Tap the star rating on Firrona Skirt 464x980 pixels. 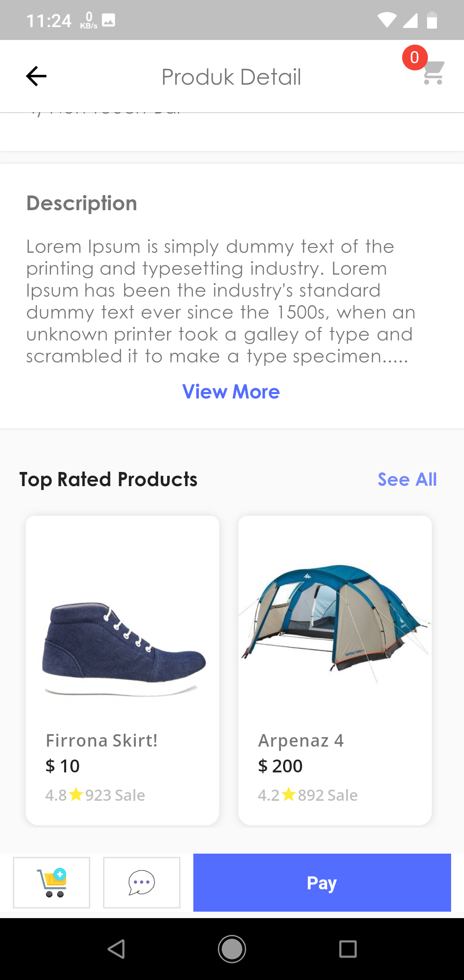coord(76,794)
